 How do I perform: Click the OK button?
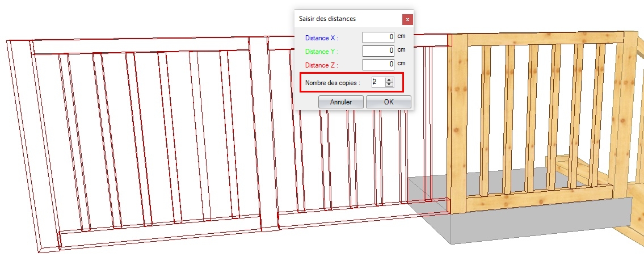pyautogui.click(x=389, y=102)
